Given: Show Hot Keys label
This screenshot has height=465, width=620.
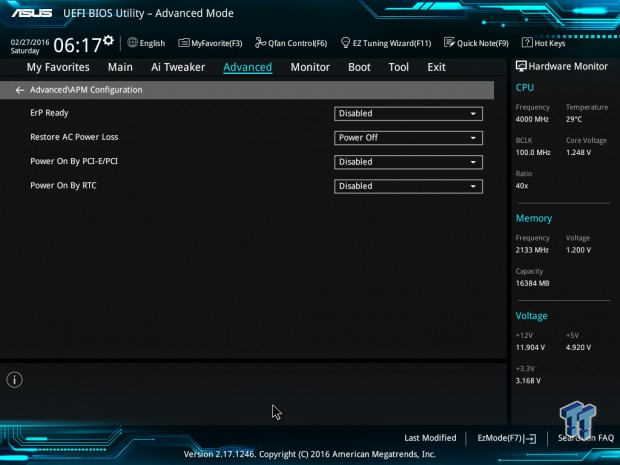Looking at the screenshot, I should pyautogui.click(x=550, y=43).
